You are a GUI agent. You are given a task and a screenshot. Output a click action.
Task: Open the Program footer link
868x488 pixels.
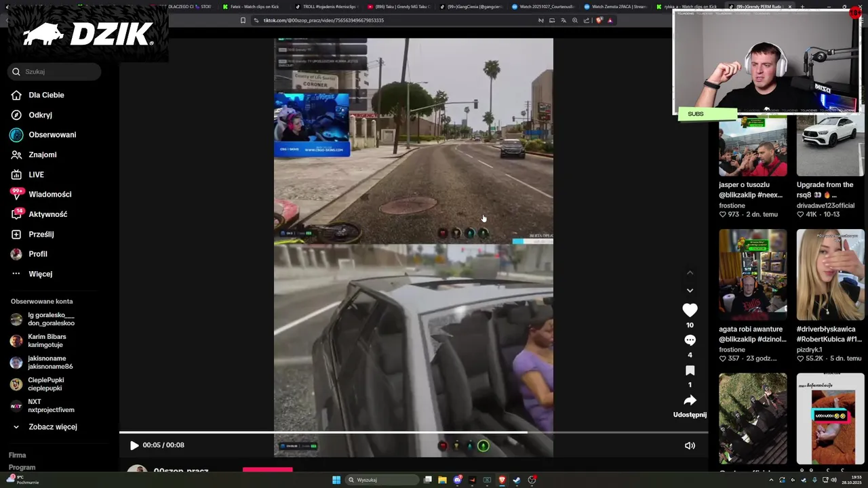tap(22, 467)
